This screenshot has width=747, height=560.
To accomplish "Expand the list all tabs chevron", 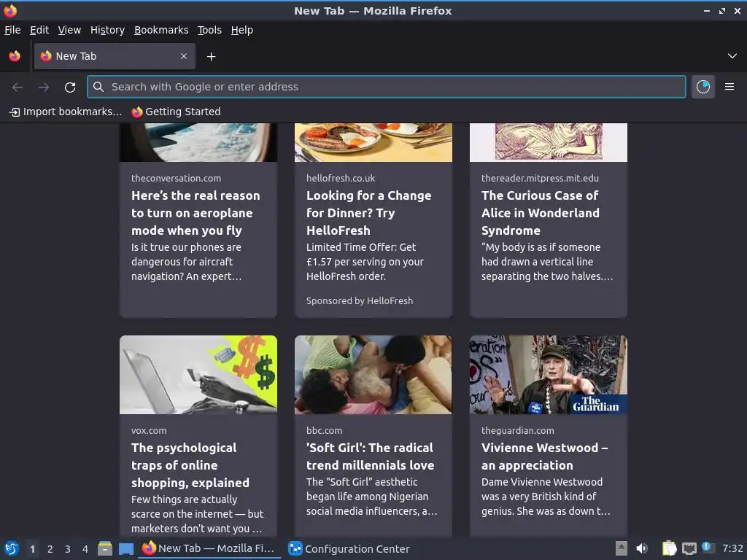I will coord(732,56).
